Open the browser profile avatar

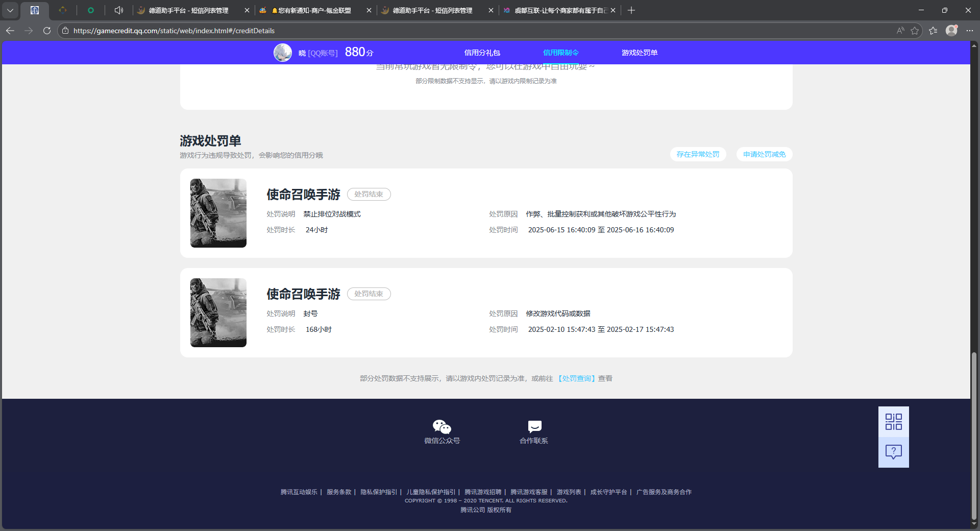(951, 31)
